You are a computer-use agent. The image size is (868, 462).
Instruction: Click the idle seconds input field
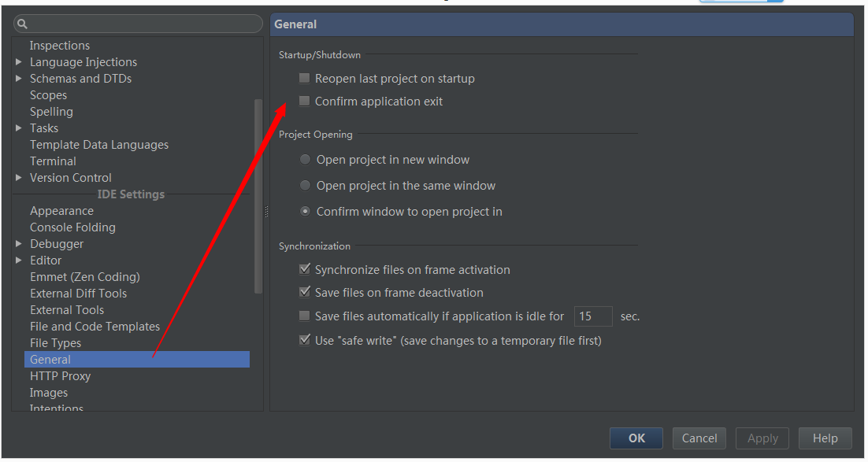coord(592,316)
